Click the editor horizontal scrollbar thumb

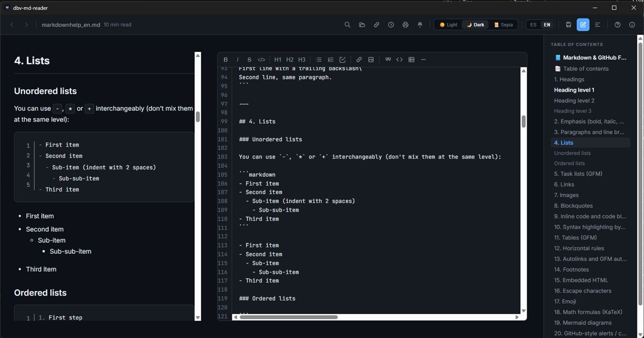pyautogui.click(x=288, y=317)
